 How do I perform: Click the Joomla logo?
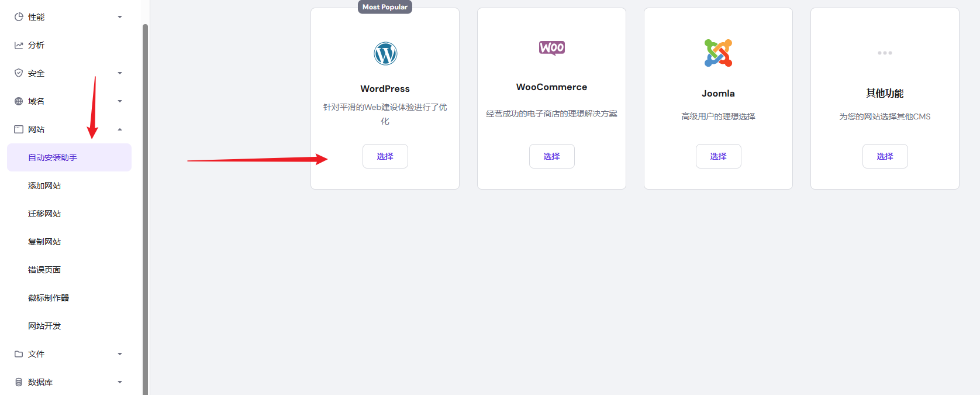(x=718, y=53)
